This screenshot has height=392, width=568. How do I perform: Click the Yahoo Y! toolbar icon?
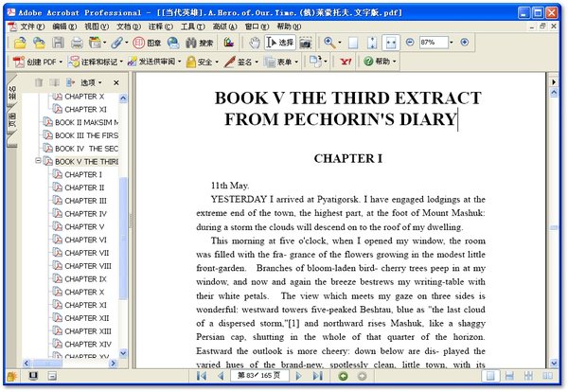(346, 62)
